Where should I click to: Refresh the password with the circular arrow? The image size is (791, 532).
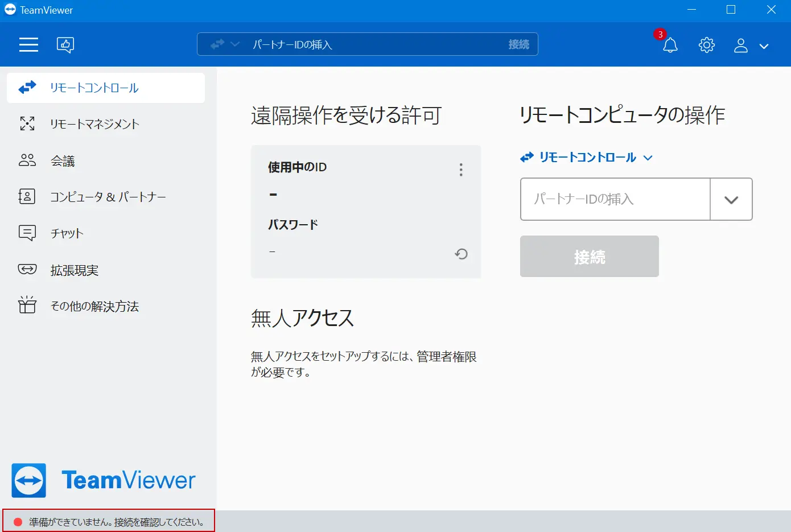(461, 254)
